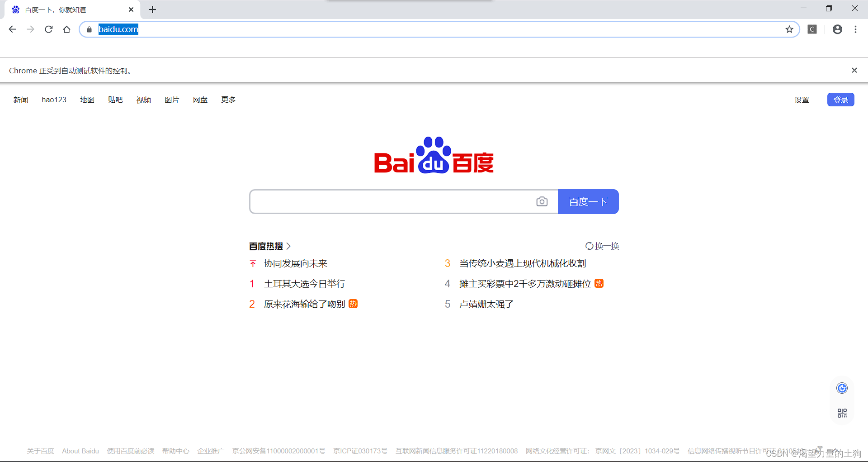This screenshot has height=462, width=868.
Task: Bookmark page with the star icon
Action: (789, 29)
